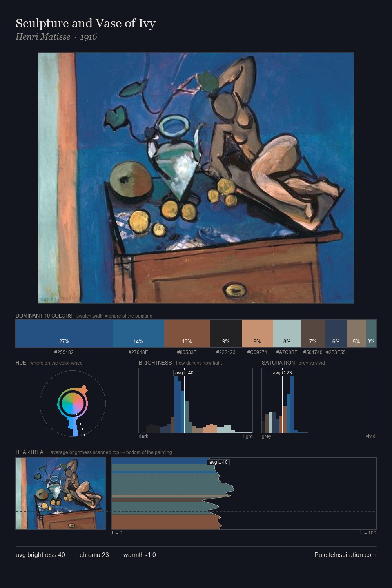This screenshot has width=392, height=588.
Task: Click hex code #A7C0BE
Action: click(x=287, y=352)
